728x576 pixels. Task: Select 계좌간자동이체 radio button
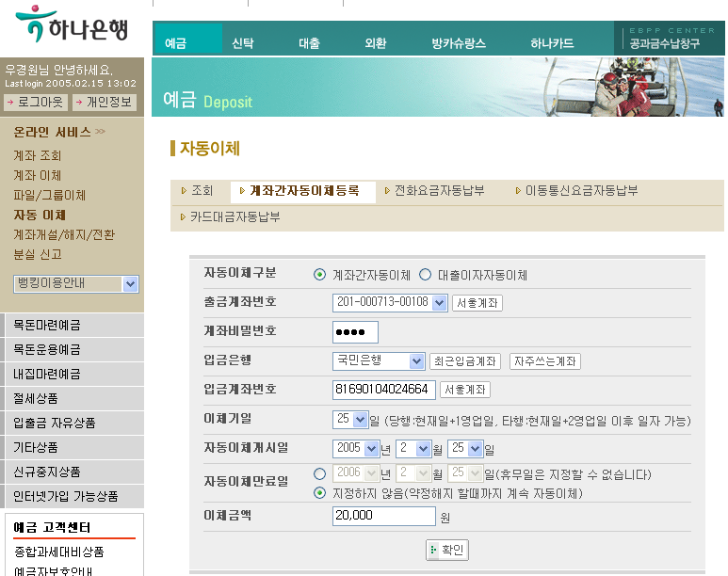pos(319,276)
